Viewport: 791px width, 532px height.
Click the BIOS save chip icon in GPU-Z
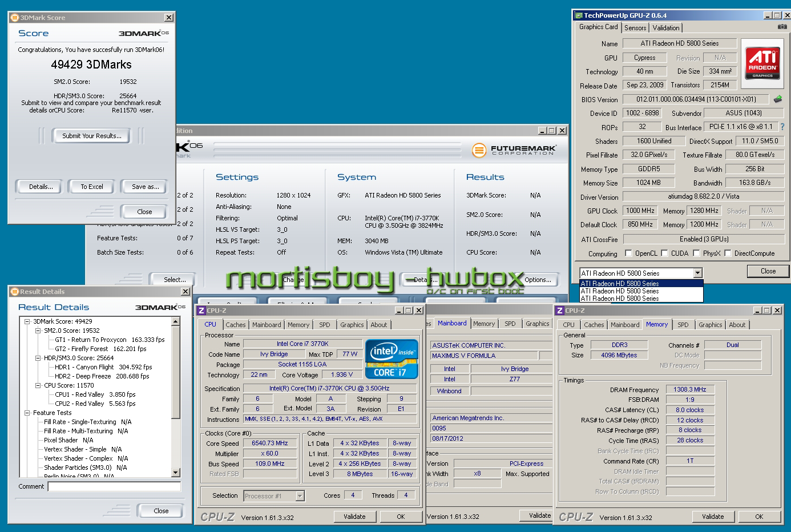click(x=777, y=99)
